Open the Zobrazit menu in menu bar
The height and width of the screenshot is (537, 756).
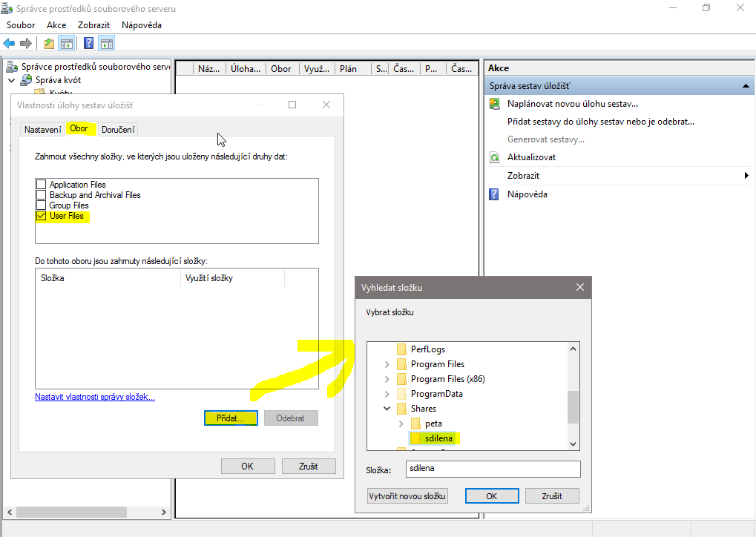(93, 25)
